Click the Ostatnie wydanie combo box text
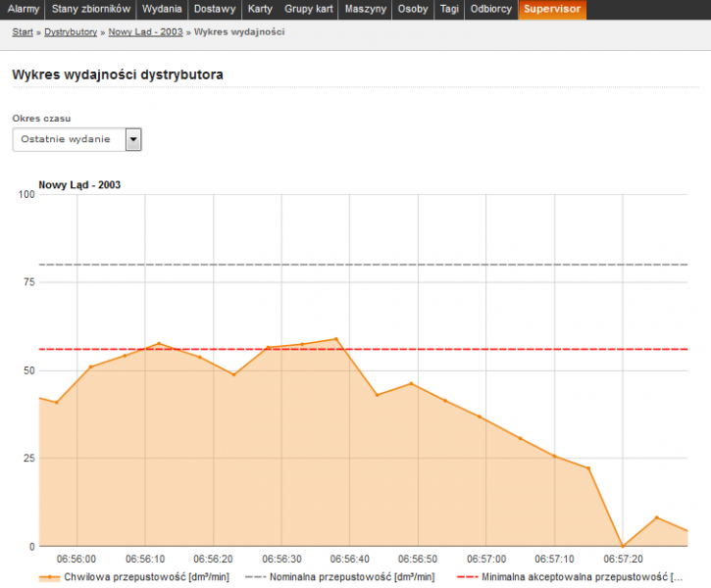 [x=66, y=139]
